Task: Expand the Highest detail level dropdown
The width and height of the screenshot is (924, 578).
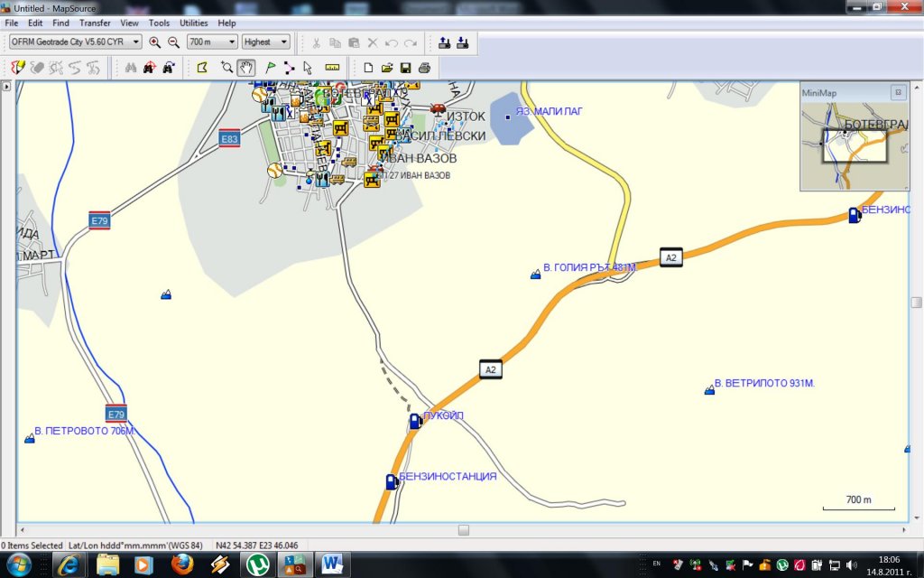Action: click(x=284, y=42)
